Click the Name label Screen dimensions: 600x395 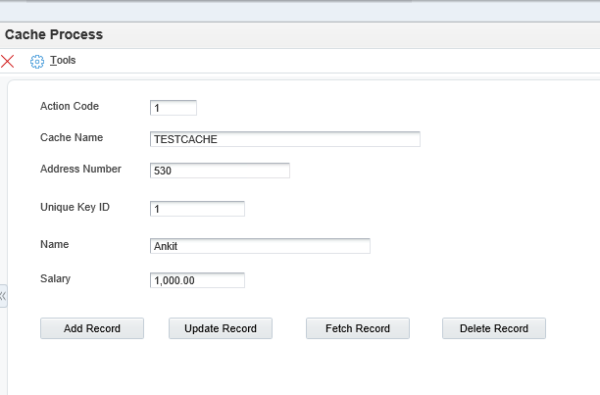(x=55, y=244)
